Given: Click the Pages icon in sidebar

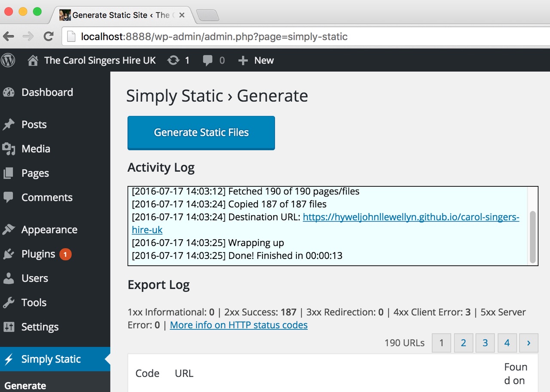Looking at the screenshot, I should click(x=9, y=173).
